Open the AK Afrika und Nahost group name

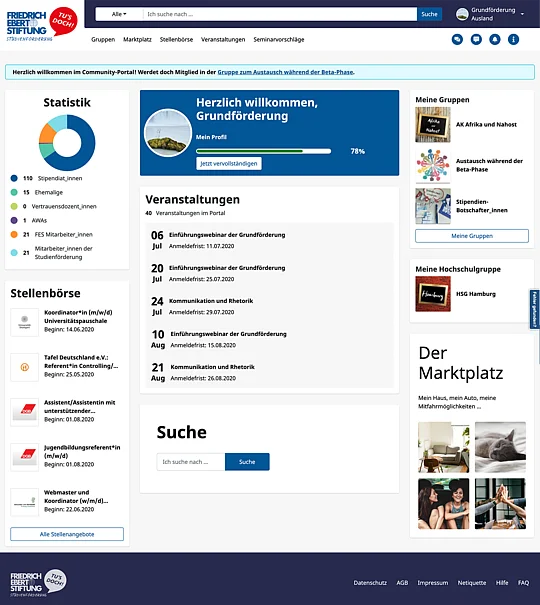[486, 125]
